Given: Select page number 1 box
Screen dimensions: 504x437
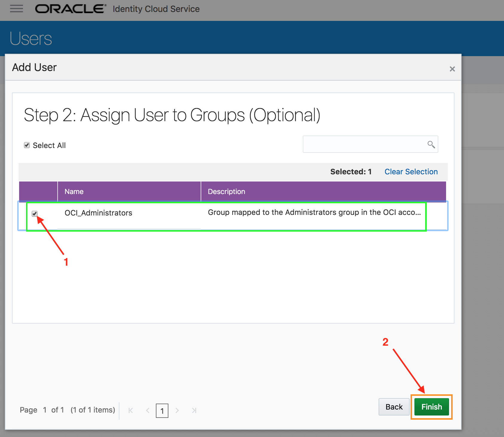Looking at the screenshot, I should pos(162,411).
